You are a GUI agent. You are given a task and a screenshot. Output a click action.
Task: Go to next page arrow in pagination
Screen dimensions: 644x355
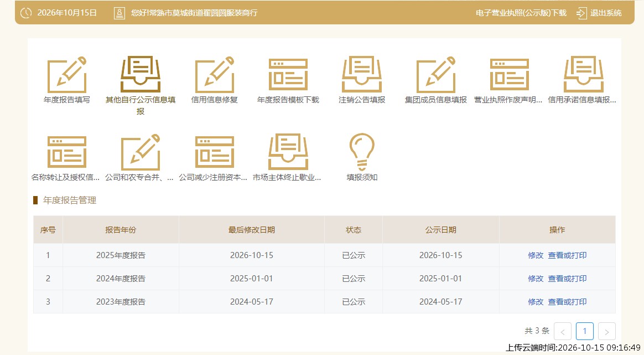click(606, 331)
